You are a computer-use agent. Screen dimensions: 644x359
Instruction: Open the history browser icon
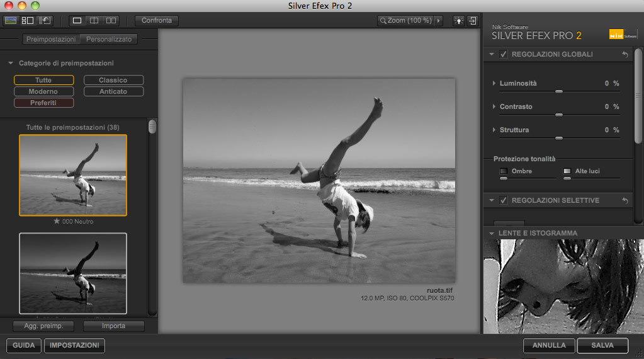44,21
